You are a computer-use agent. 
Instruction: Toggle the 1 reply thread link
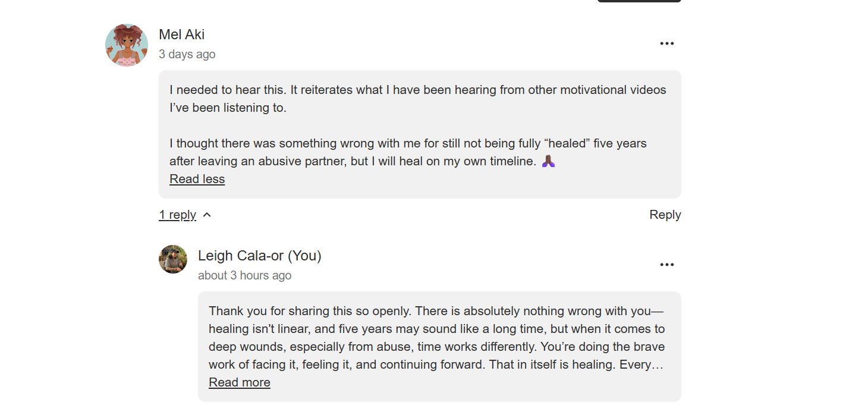177,215
